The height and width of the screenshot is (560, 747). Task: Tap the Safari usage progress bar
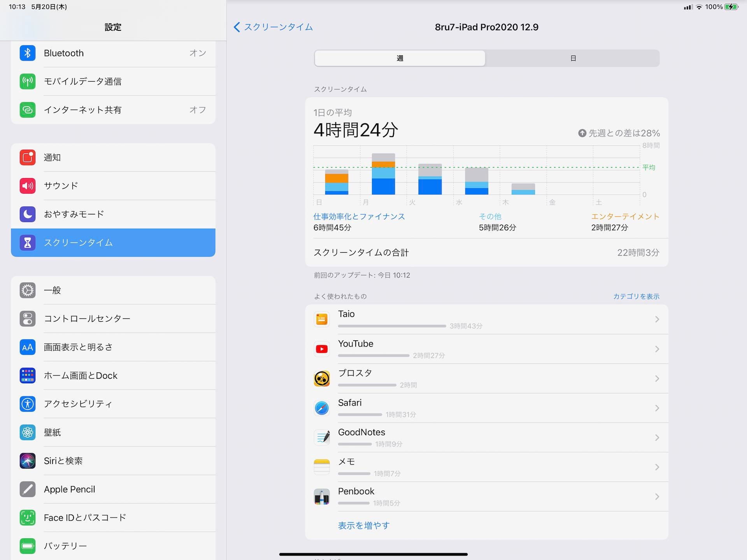click(360, 415)
